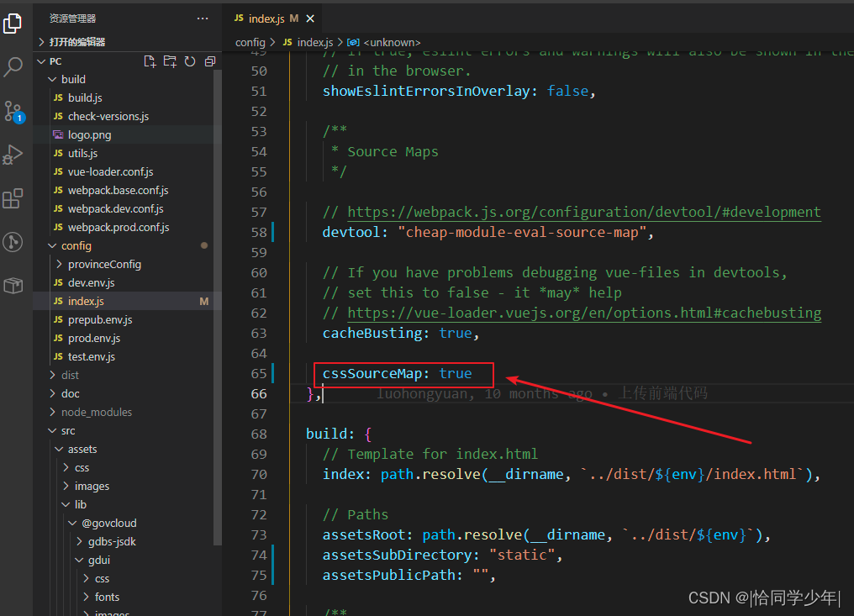Open the Explorer view in activity bar
This screenshot has height=616, width=854.
pos(13,23)
